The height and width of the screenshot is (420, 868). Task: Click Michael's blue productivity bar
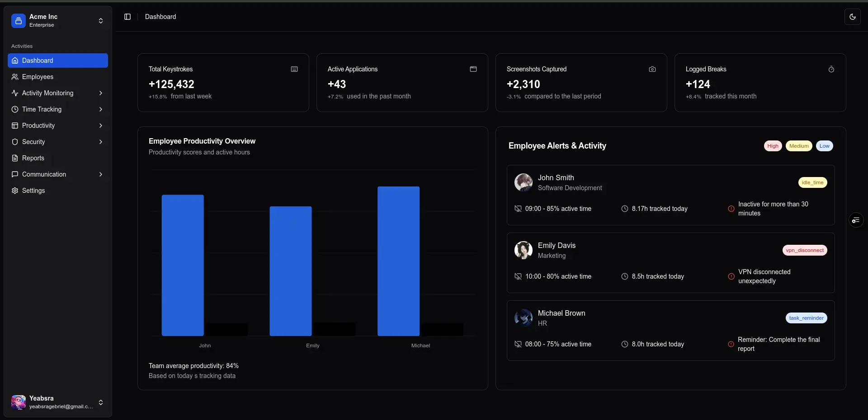[398, 261]
